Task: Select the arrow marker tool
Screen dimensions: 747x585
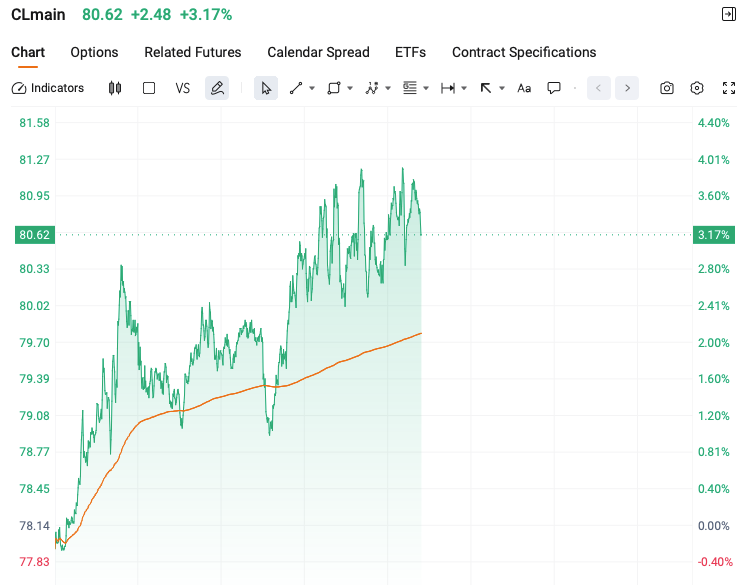Action: click(x=485, y=88)
